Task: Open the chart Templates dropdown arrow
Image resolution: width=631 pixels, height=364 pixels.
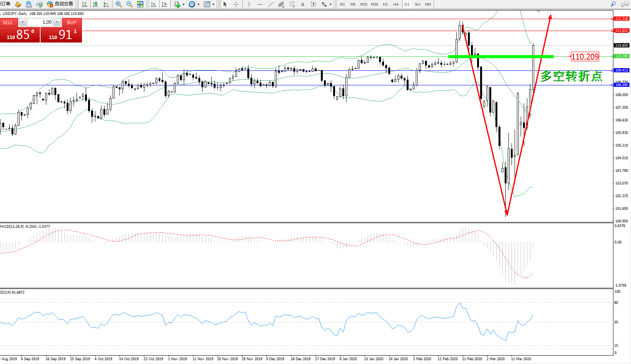Action: (x=213, y=5)
